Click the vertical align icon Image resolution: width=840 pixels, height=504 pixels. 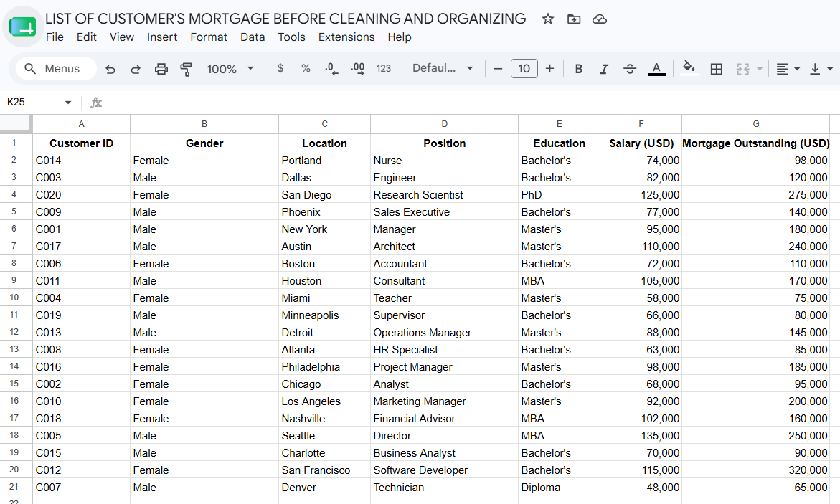click(815, 69)
